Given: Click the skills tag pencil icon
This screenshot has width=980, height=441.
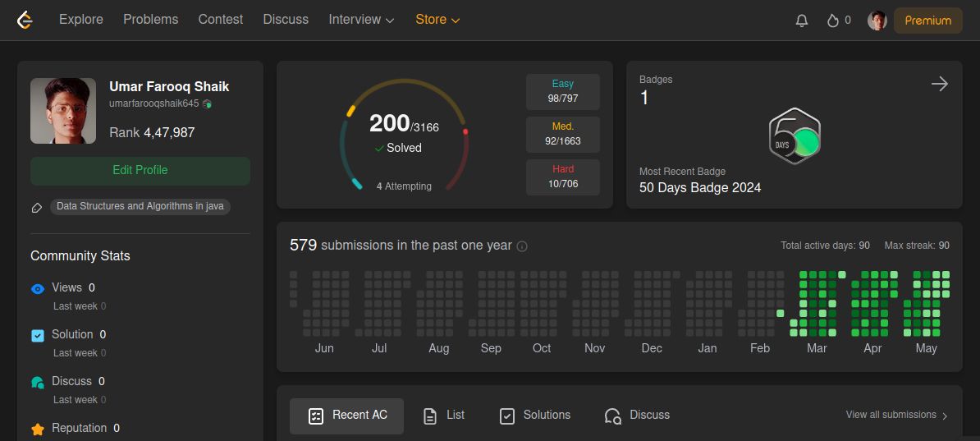Looking at the screenshot, I should click(37, 207).
